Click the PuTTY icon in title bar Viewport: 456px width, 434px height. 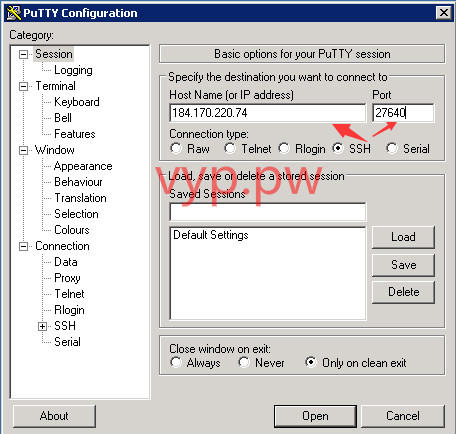pos(14,13)
